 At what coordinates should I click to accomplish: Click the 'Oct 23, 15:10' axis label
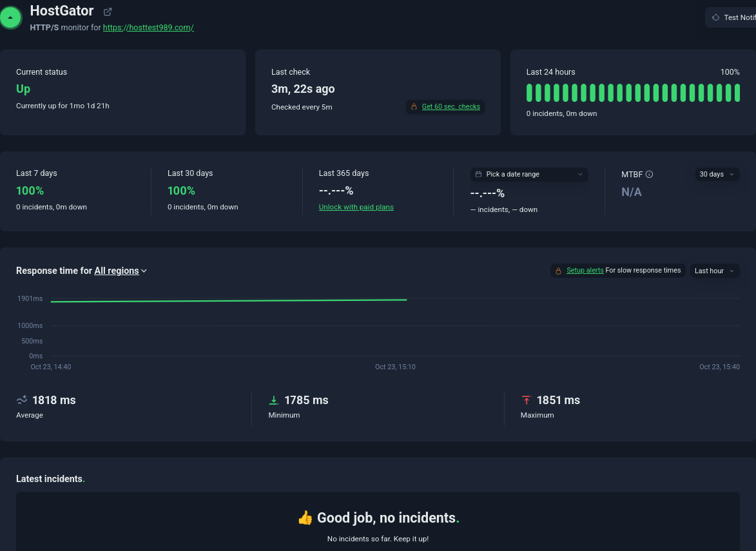[395, 367]
